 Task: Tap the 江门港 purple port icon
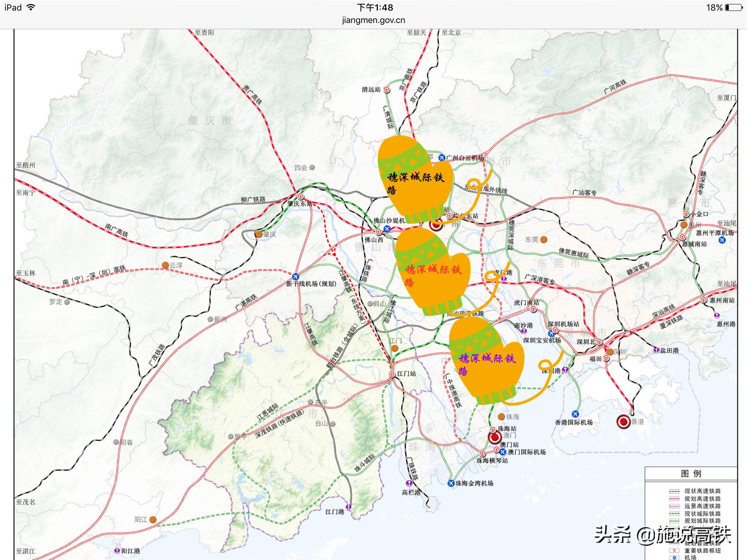coord(348,507)
